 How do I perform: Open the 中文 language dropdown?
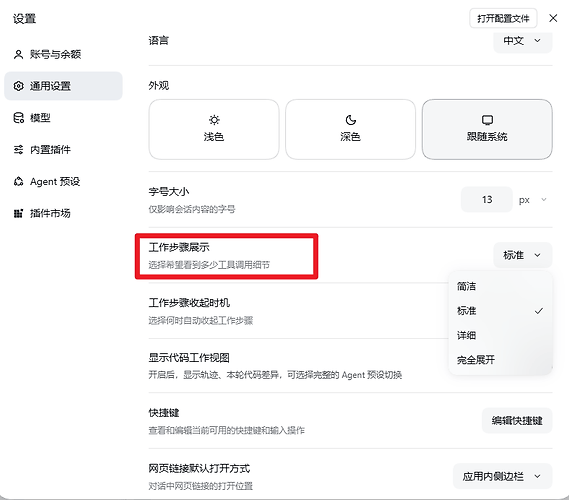coord(523,41)
